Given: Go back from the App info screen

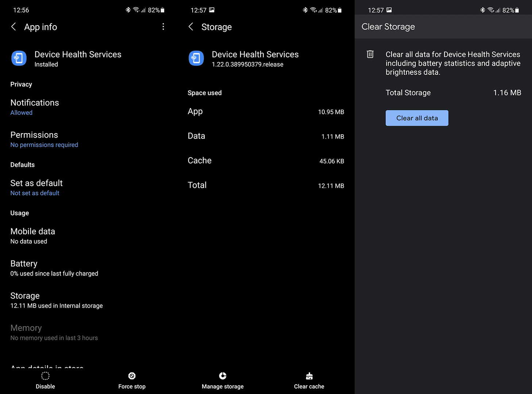Looking at the screenshot, I should (14, 27).
